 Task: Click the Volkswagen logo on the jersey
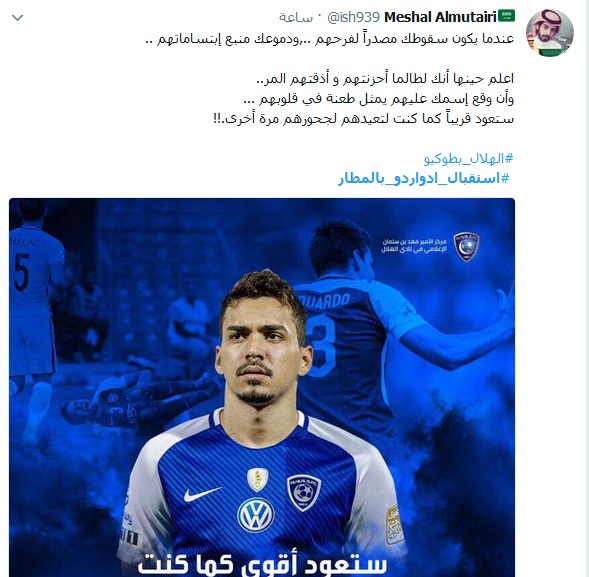[255, 515]
